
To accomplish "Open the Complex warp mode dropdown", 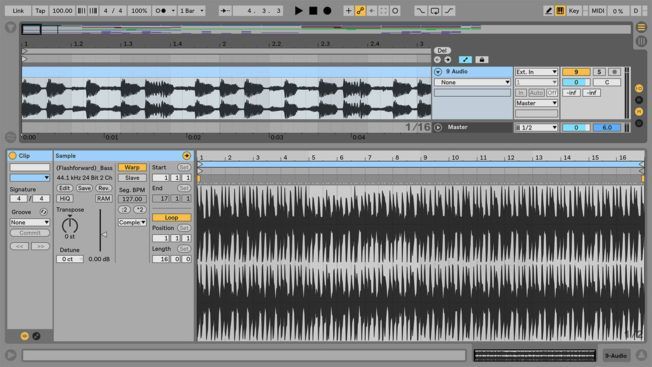I will click(x=132, y=222).
